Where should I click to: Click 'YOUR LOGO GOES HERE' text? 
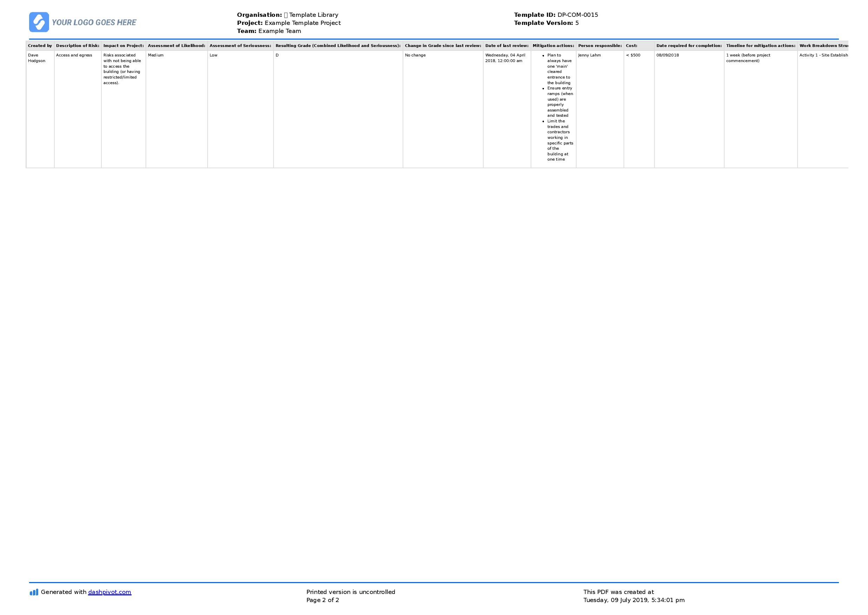(94, 22)
